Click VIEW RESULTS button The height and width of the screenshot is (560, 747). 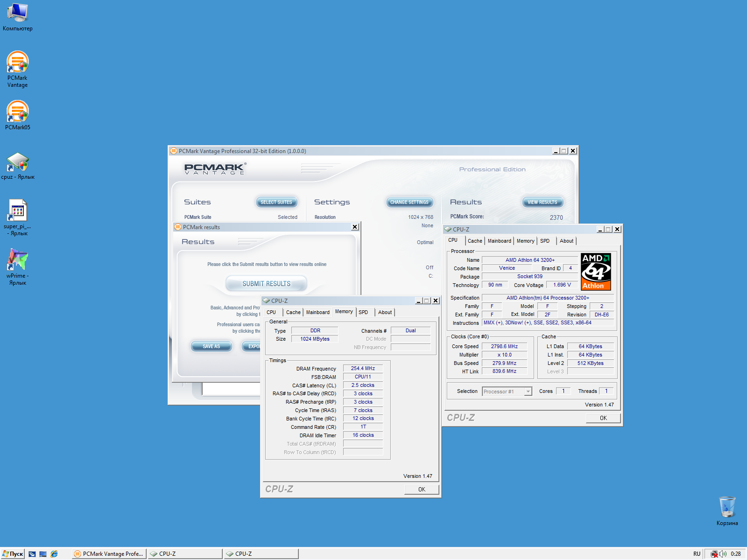[x=543, y=202]
